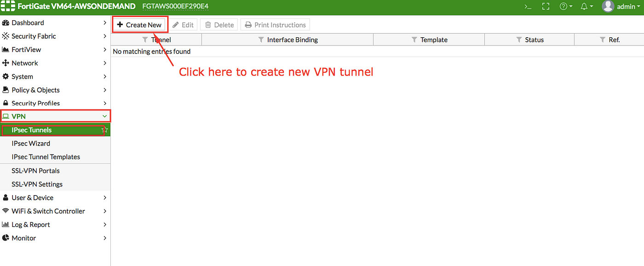The height and width of the screenshot is (266, 644).
Task: Click the admin user avatar
Action: point(608,6)
